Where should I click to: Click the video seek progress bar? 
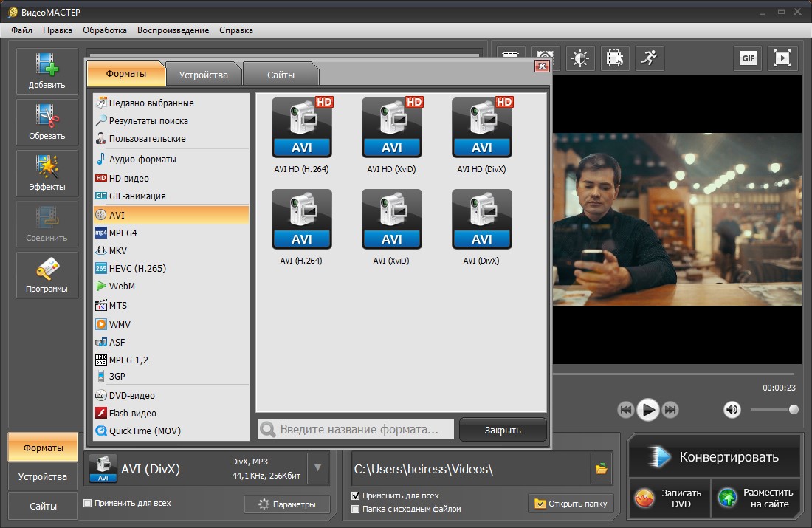click(x=673, y=374)
